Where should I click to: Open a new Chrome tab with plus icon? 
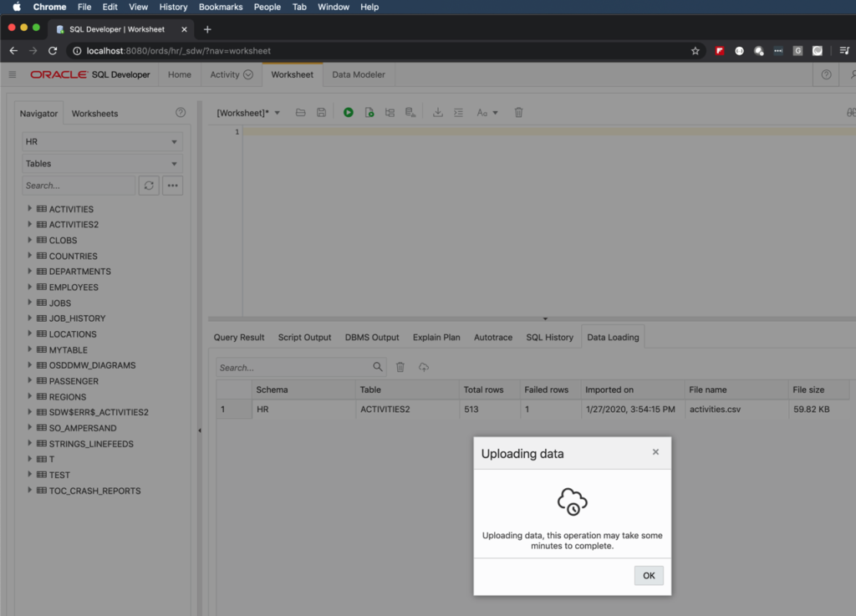click(207, 29)
